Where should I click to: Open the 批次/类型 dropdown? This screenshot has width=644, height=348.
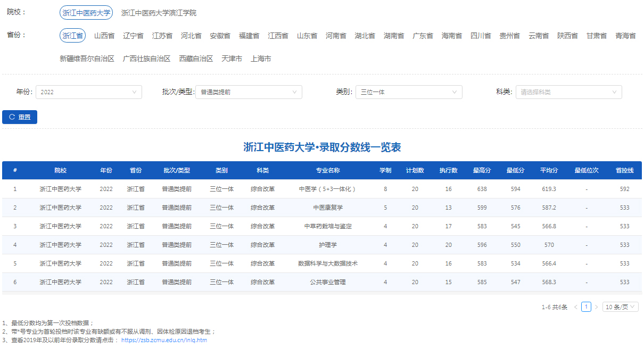[249, 92]
